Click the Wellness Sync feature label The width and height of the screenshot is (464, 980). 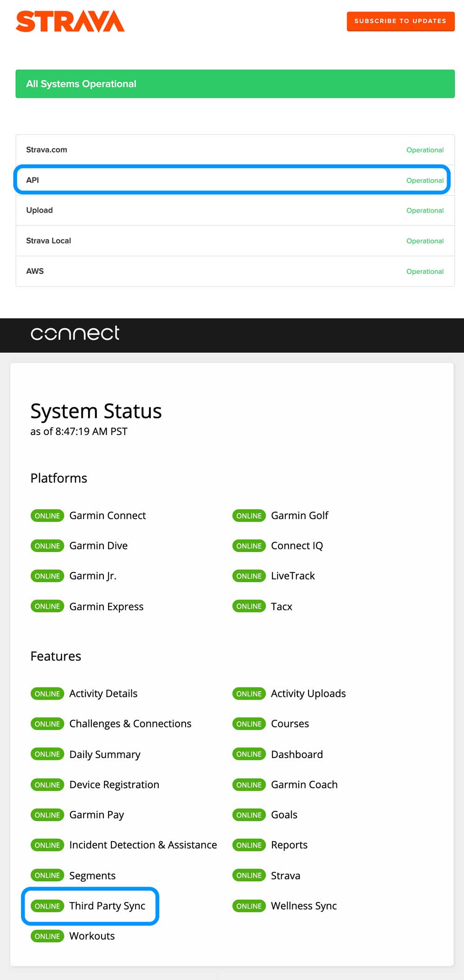point(303,906)
